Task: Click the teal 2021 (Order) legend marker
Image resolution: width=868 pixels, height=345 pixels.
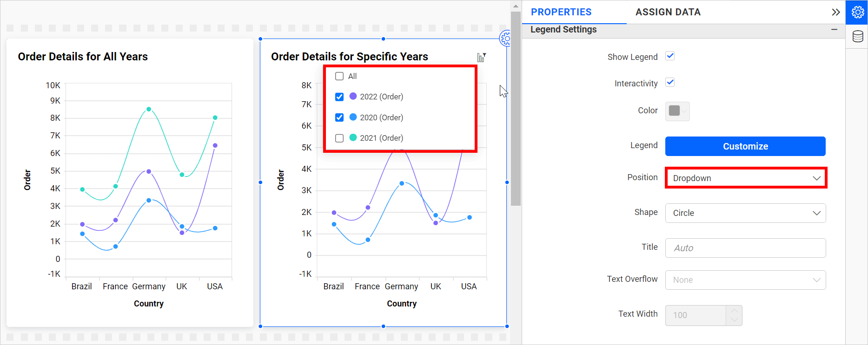Action: click(x=353, y=137)
